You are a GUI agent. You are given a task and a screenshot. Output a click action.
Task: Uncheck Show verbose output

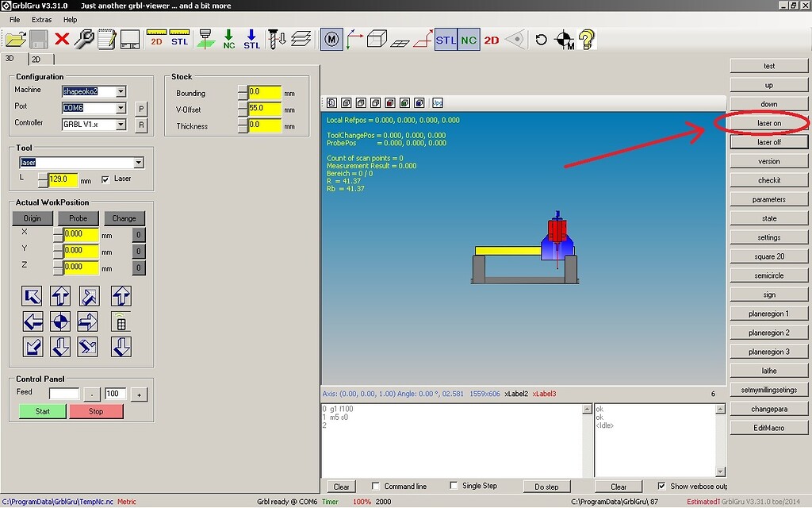pos(662,485)
